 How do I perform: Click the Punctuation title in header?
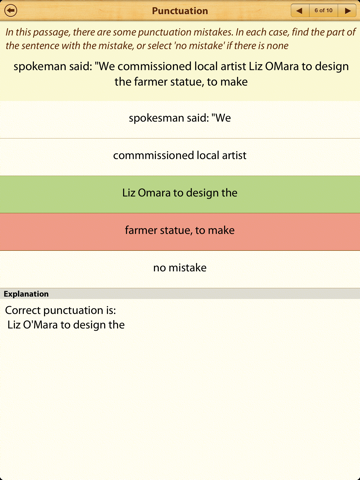click(180, 11)
